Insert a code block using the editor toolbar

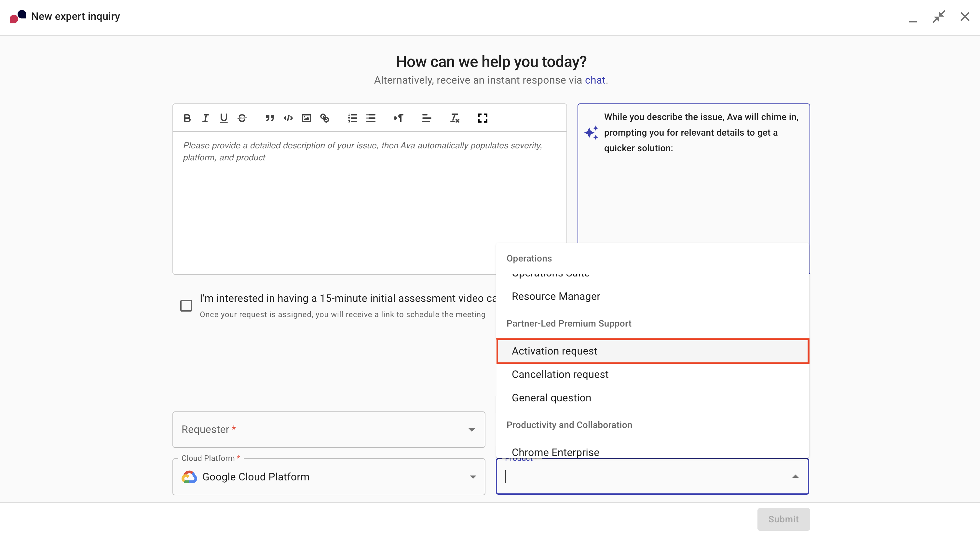coord(288,118)
